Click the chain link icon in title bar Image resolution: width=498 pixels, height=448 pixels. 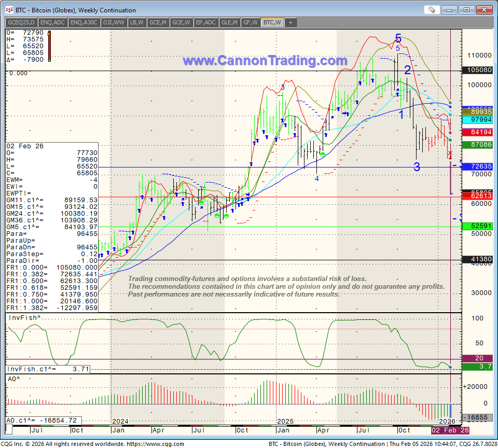click(x=432, y=10)
